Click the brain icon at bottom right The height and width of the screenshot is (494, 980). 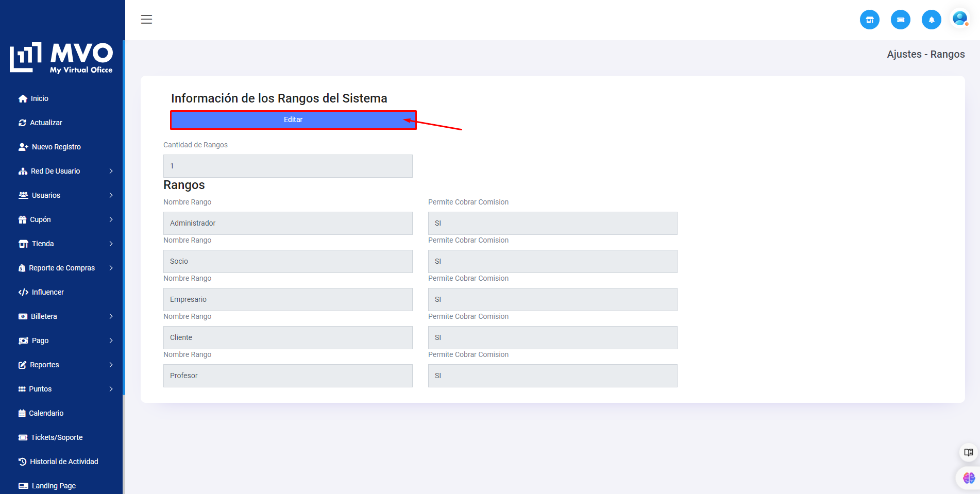(x=968, y=478)
